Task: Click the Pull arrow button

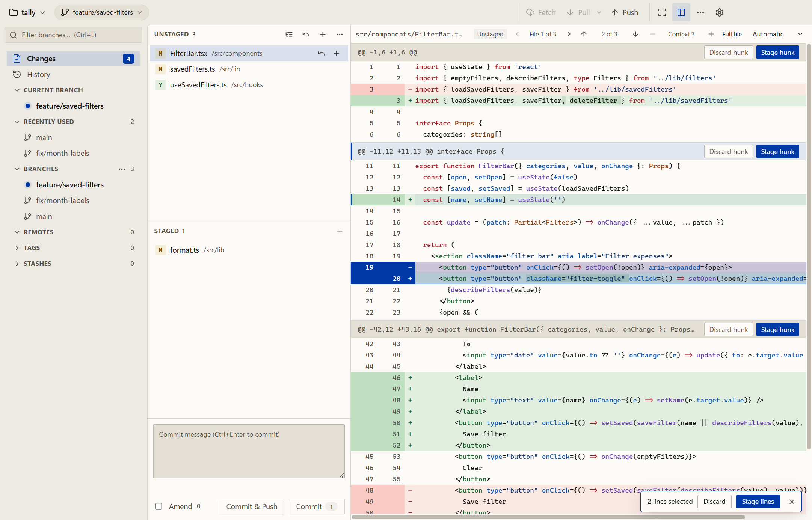Action: coord(578,12)
